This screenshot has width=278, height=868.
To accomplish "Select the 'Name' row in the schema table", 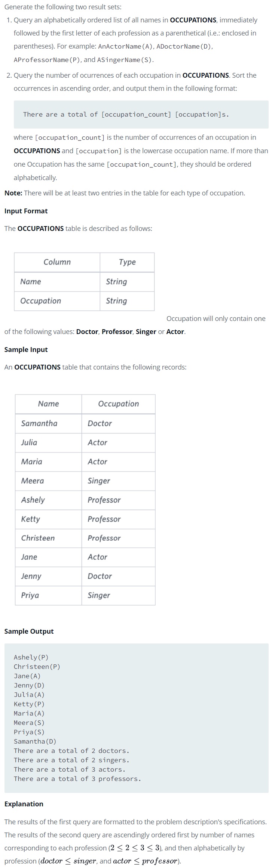I will click(x=84, y=282).
